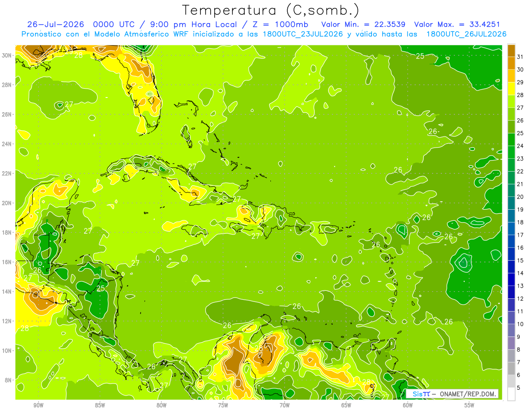Screen dimensions: 532x411
Task: Click the '28N' latitude axis label
Action: [x=7, y=85]
